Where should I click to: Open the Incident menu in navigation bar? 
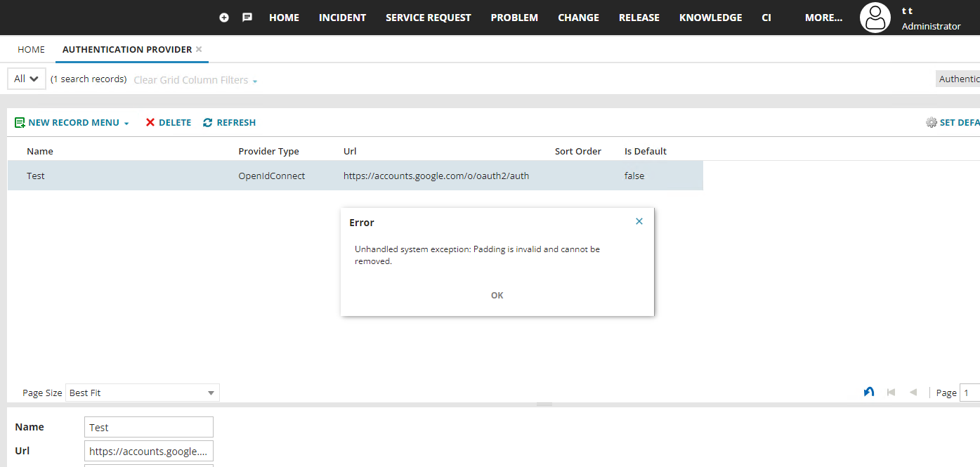click(342, 18)
